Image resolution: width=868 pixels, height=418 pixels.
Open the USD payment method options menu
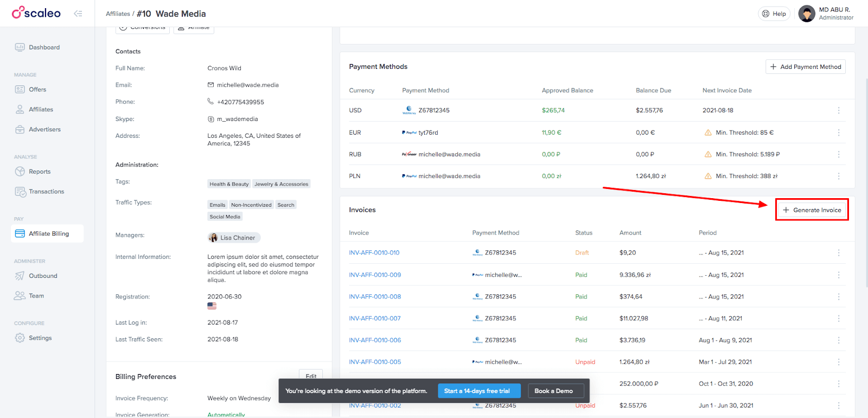[838, 110]
